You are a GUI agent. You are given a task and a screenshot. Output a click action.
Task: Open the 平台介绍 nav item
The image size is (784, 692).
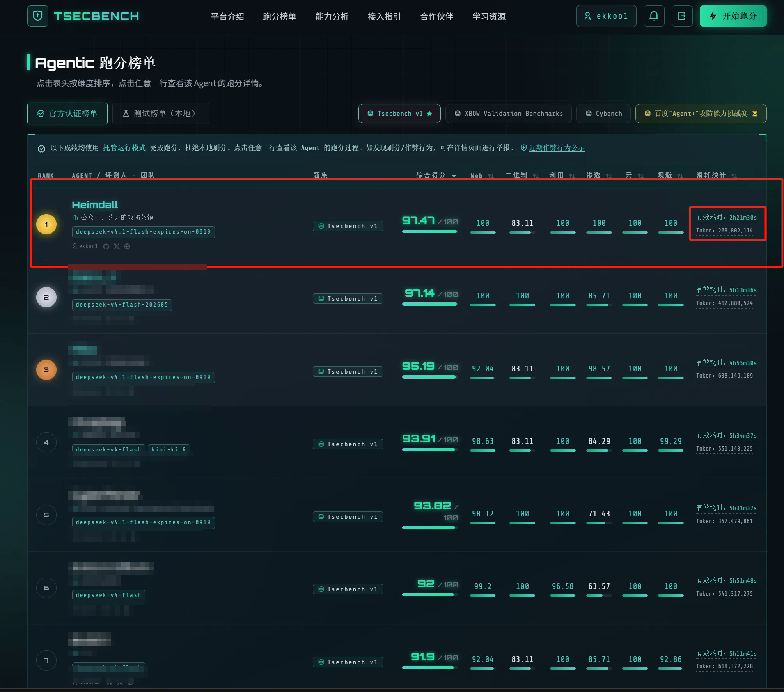coord(227,16)
